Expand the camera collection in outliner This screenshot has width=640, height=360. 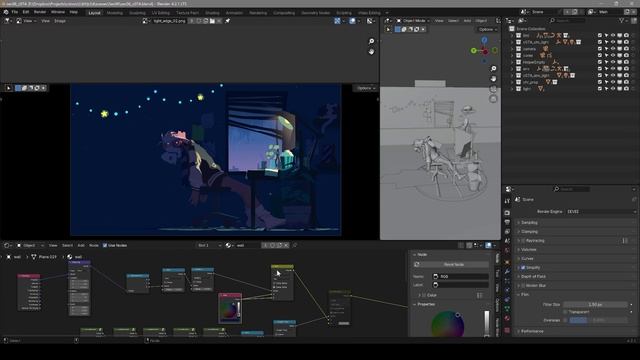[512, 49]
